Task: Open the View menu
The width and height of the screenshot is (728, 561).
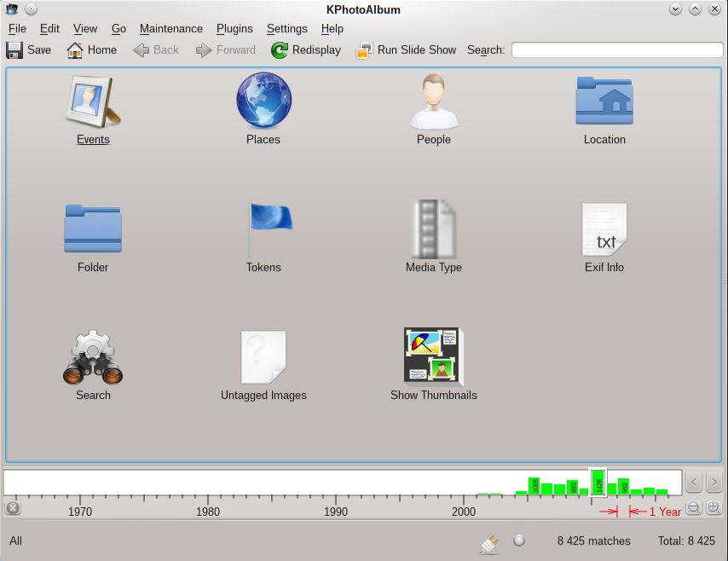Action: point(85,29)
